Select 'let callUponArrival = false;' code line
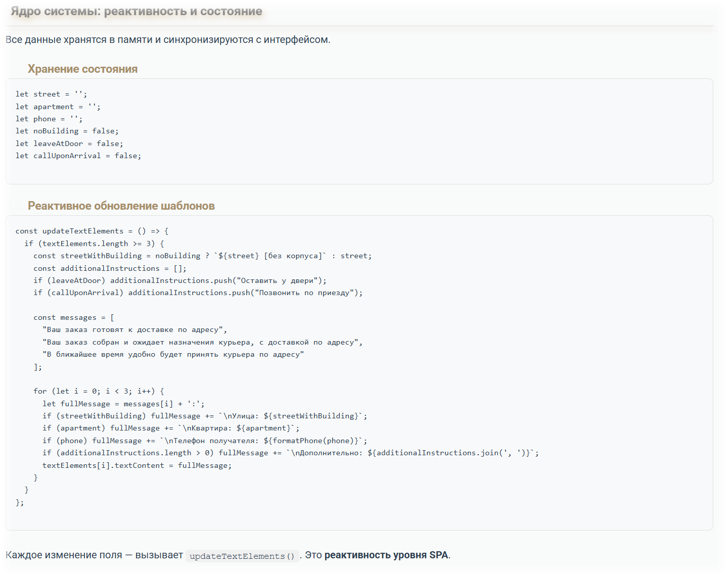Image resolution: width=728 pixels, height=576 pixels. 78,155
